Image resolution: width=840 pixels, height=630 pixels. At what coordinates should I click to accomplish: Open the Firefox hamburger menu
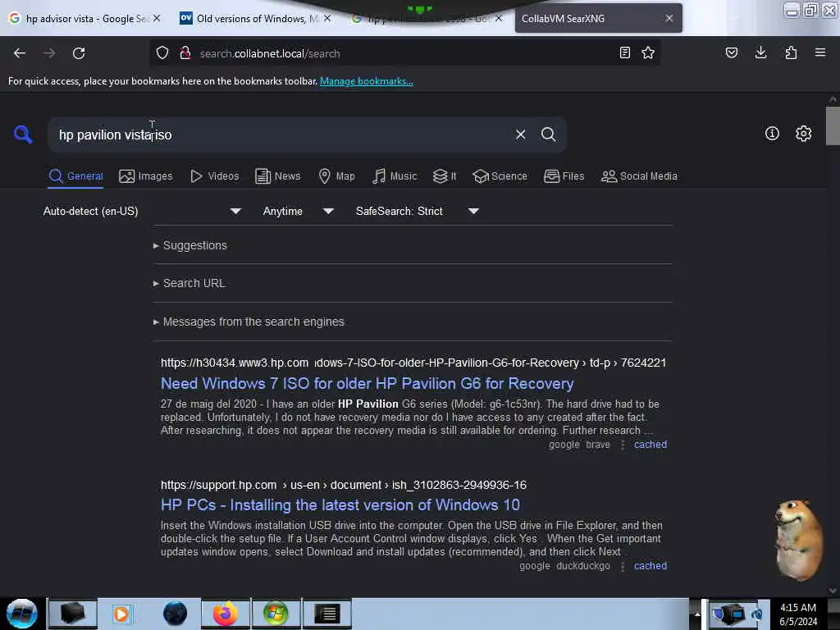coord(820,52)
